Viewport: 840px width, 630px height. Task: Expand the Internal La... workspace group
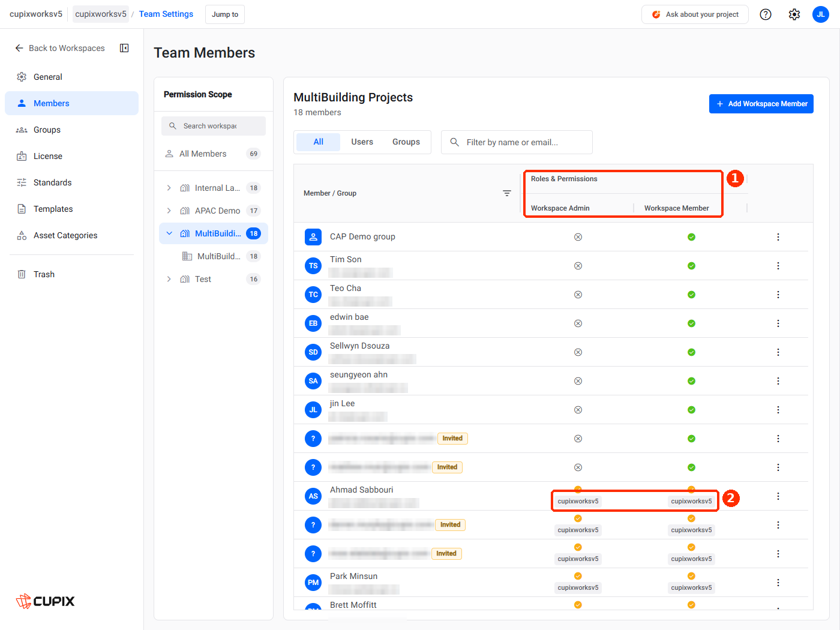pyautogui.click(x=169, y=188)
